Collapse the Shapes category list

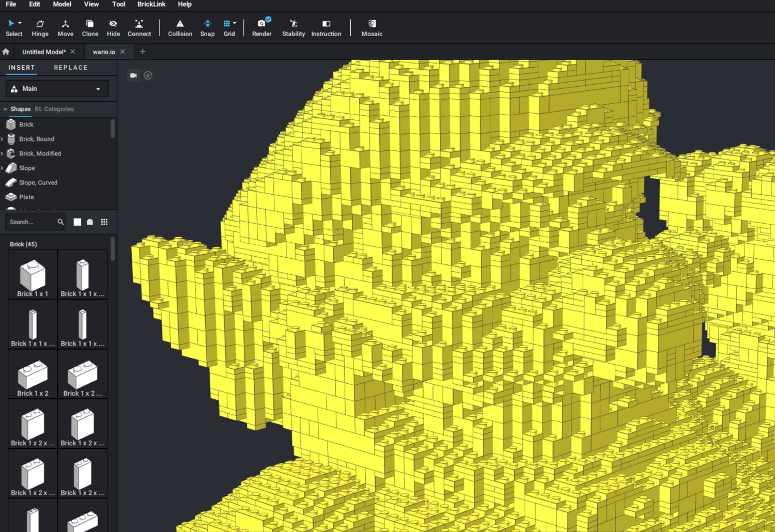click(x=5, y=109)
